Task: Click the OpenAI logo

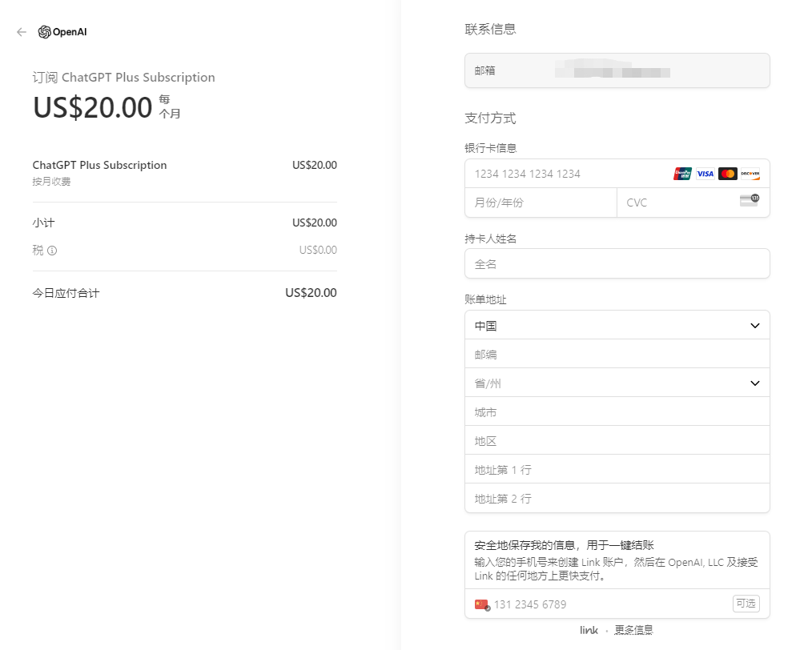Action: coord(62,32)
